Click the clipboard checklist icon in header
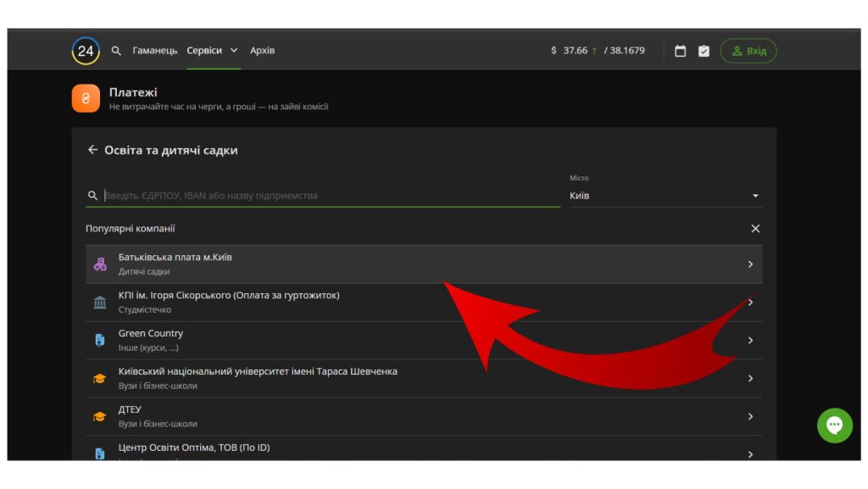868x489 pixels. pyautogui.click(x=704, y=51)
